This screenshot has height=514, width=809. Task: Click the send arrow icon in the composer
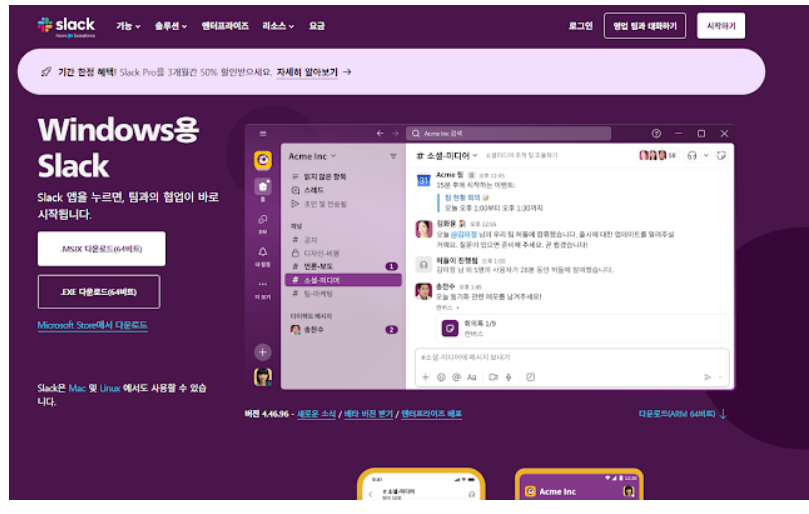pos(707,377)
